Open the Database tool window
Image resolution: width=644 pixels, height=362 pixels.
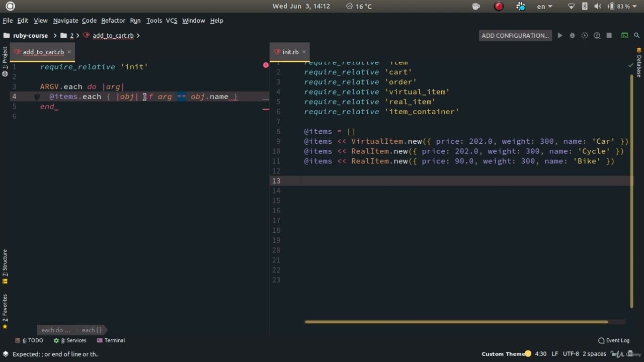(x=639, y=62)
